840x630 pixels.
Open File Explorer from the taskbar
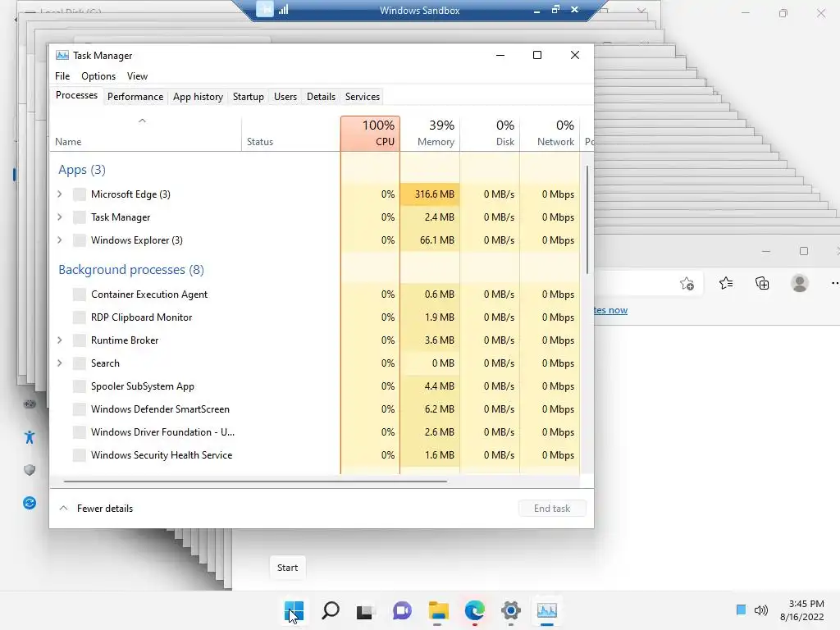[x=438, y=610]
